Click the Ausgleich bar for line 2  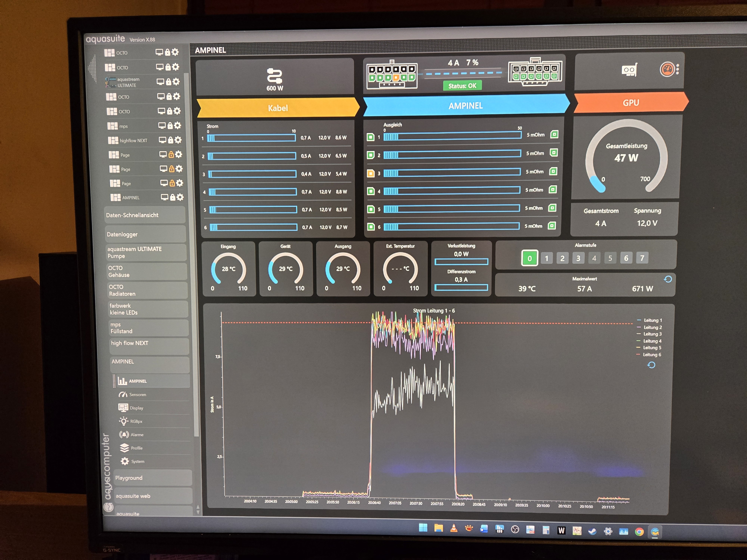[452, 154]
